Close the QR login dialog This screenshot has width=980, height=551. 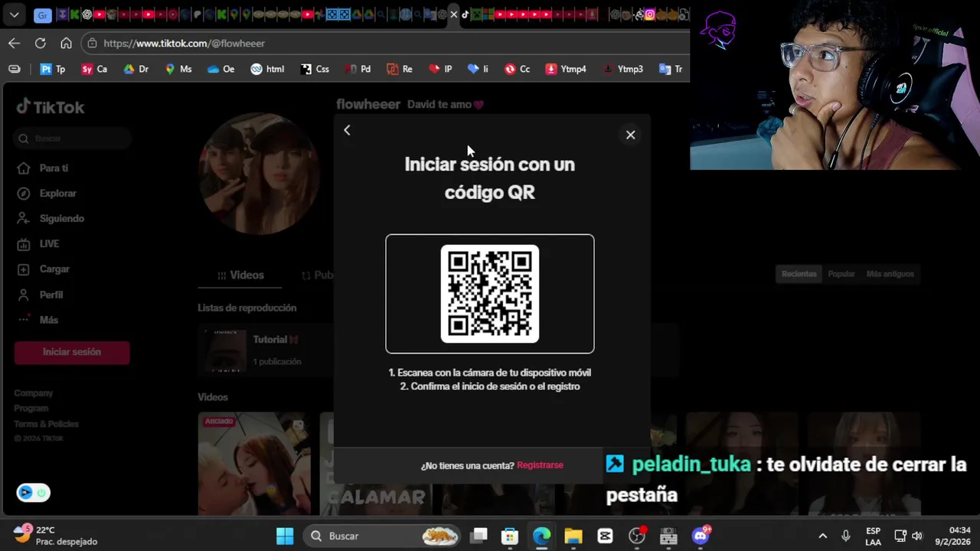pos(630,135)
